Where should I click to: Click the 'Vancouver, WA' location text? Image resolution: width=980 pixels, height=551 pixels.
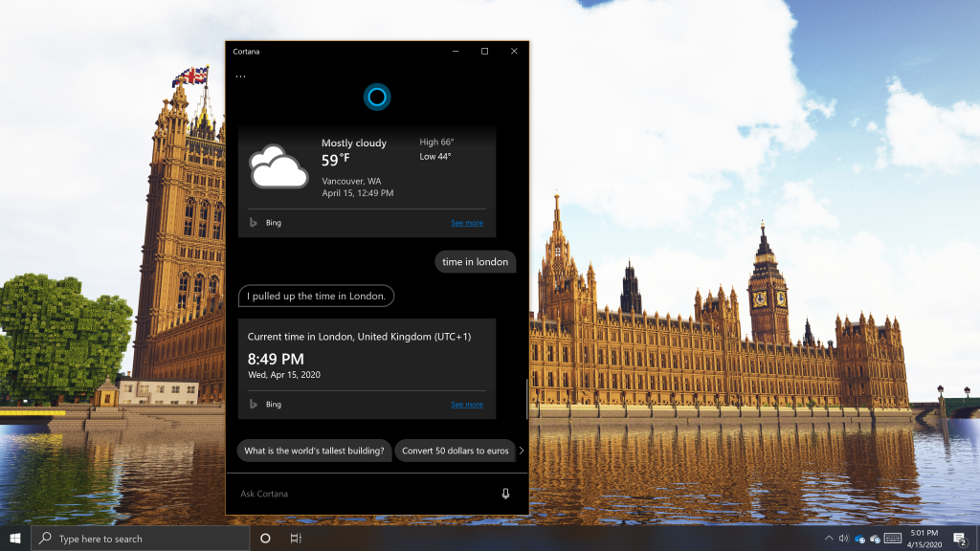pos(351,181)
